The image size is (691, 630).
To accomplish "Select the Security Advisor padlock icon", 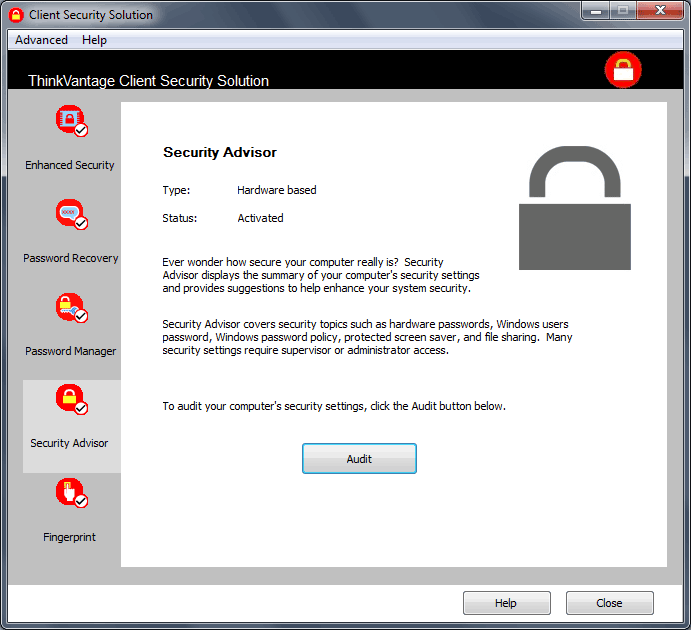I will [71, 400].
